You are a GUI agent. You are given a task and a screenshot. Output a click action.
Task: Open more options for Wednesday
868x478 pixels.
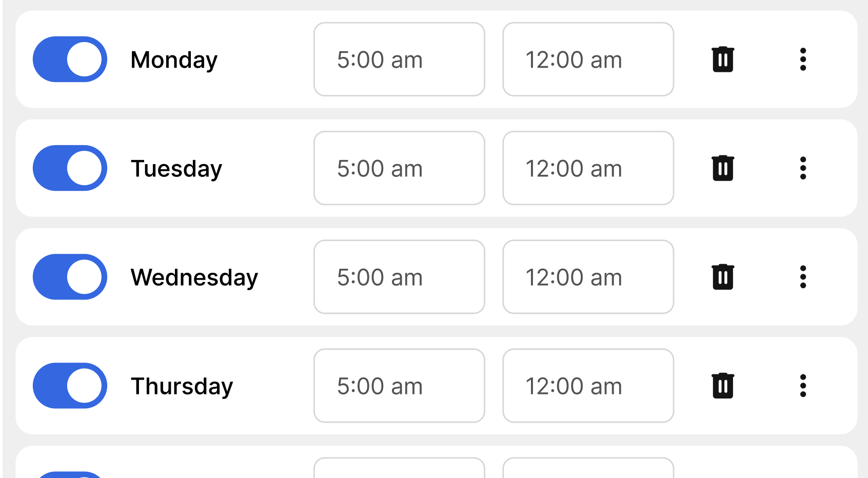click(803, 277)
